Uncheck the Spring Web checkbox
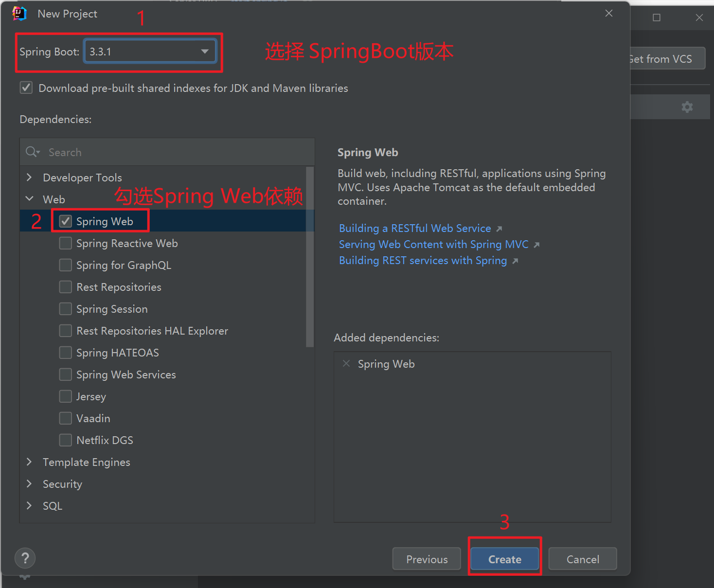Image resolution: width=714 pixels, height=588 pixels. [x=66, y=221]
